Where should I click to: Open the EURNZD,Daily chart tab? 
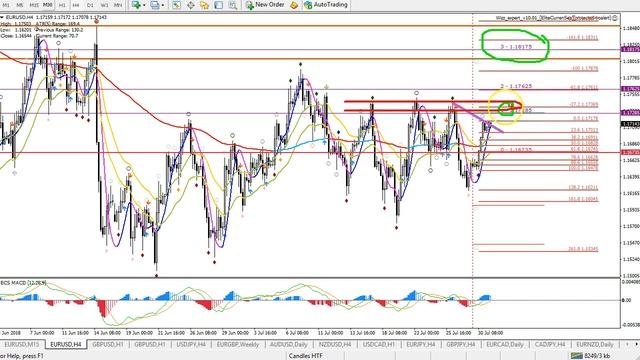coord(595,344)
